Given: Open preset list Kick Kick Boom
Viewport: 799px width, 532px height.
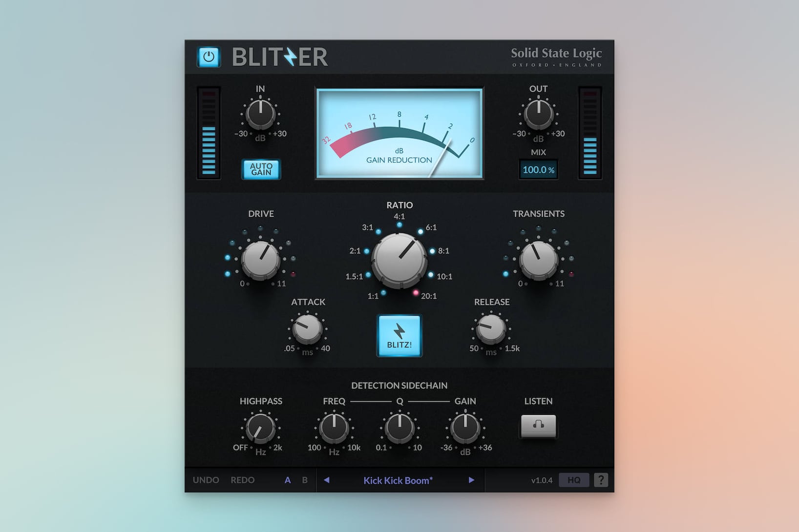Looking at the screenshot, I should pyautogui.click(x=398, y=480).
